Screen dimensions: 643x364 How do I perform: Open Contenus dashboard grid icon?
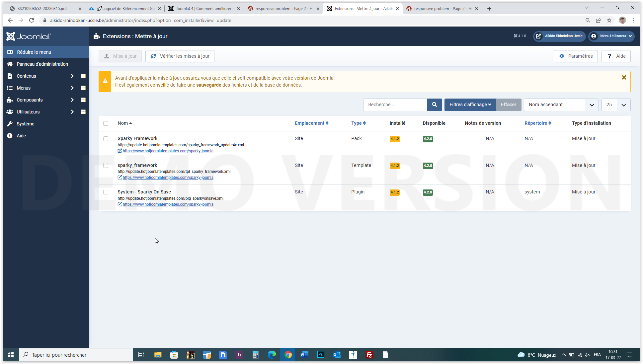[x=83, y=76]
